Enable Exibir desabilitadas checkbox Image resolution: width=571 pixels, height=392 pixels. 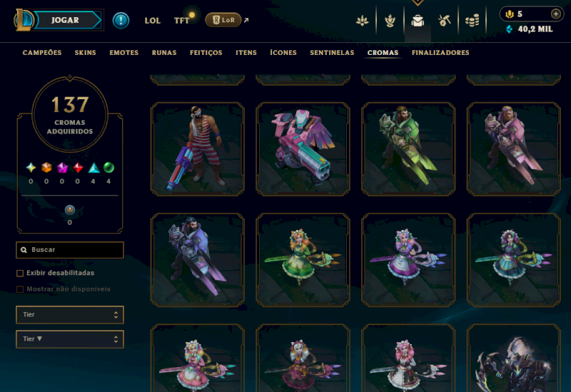pyautogui.click(x=20, y=273)
